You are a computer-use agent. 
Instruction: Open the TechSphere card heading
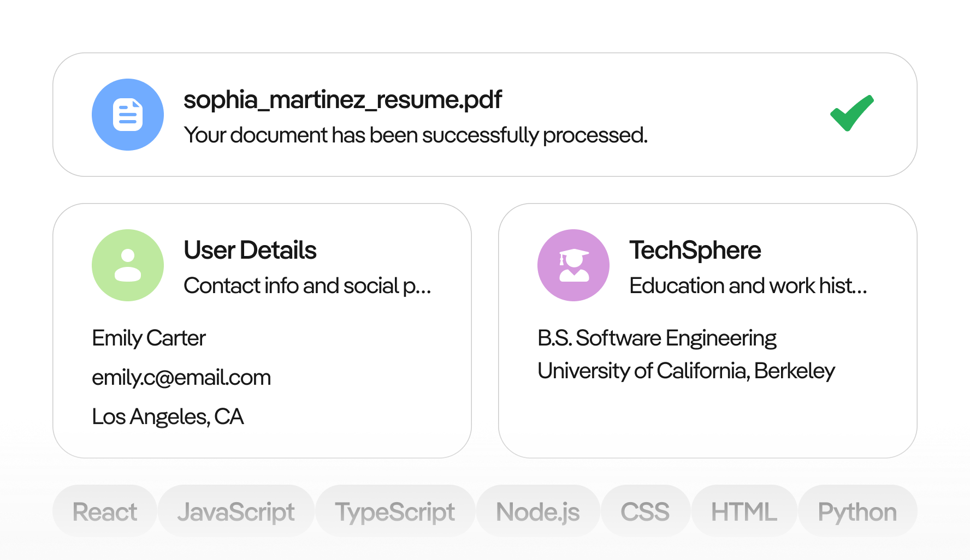pyautogui.click(x=695, y=251)
